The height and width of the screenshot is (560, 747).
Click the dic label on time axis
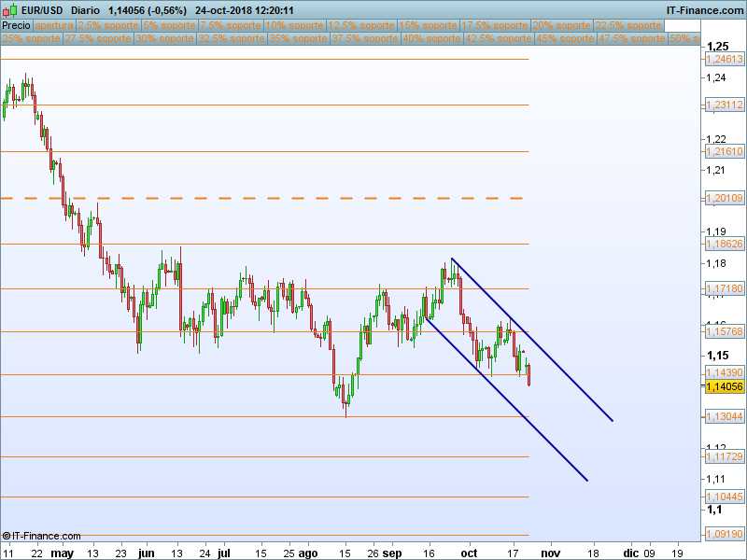631,553
